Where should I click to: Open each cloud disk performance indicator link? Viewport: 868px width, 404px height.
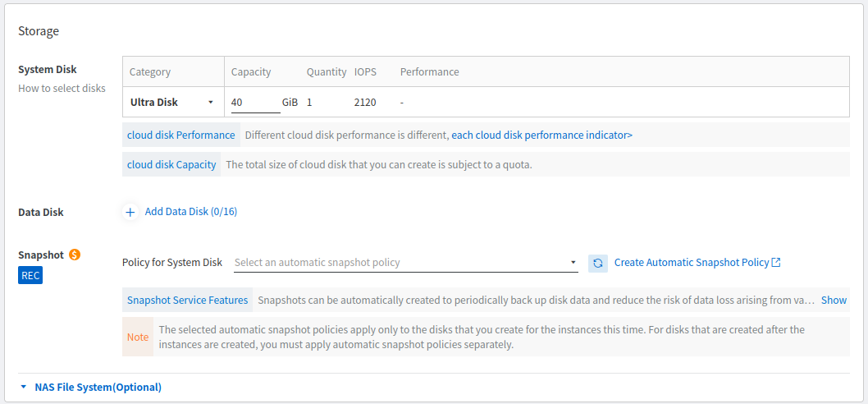[541, 135]
